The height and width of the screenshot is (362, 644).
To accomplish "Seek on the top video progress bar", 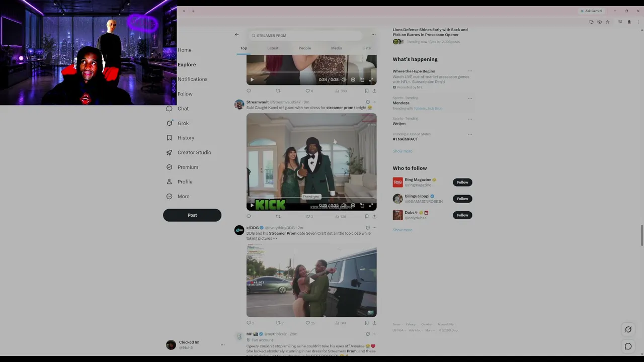I will point(311,73).
